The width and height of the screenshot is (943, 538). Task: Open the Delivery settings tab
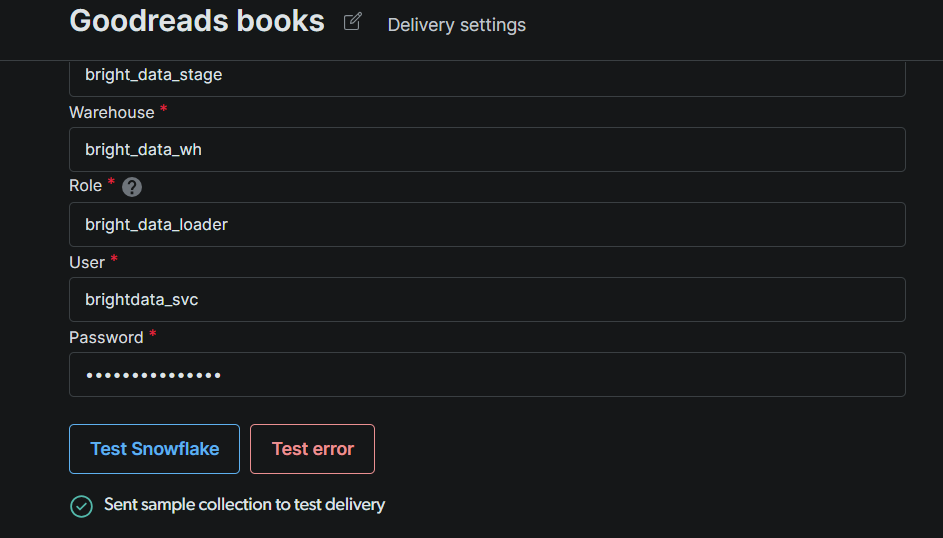(456, 25)
